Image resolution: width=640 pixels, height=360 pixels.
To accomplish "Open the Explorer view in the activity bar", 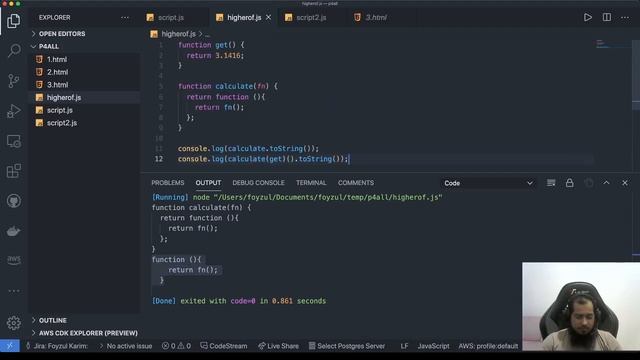I will 13,20.
